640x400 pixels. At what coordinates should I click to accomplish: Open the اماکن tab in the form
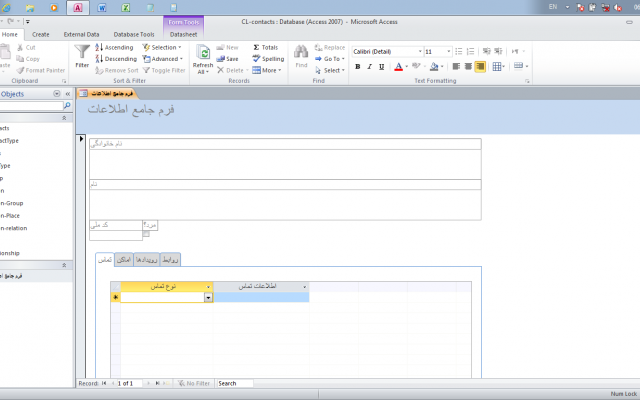pyautogui.click(x=124, y=260)
